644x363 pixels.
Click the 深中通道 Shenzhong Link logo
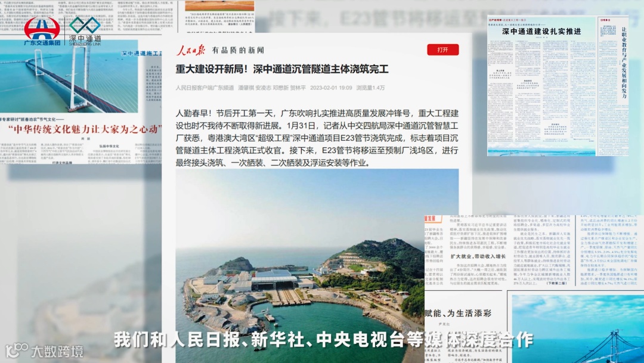(85, 30)
